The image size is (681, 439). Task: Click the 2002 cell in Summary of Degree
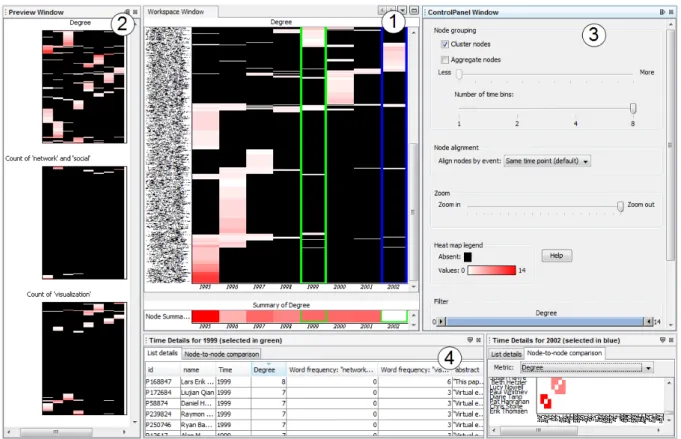point(394,316)
